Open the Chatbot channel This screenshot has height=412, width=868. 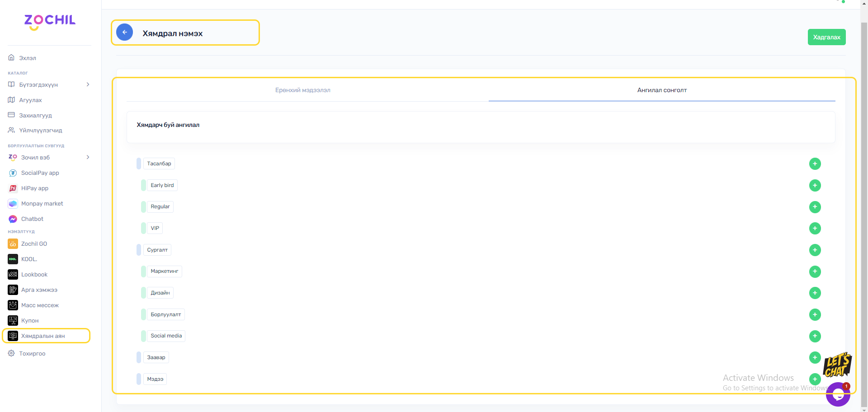[32, 219]
